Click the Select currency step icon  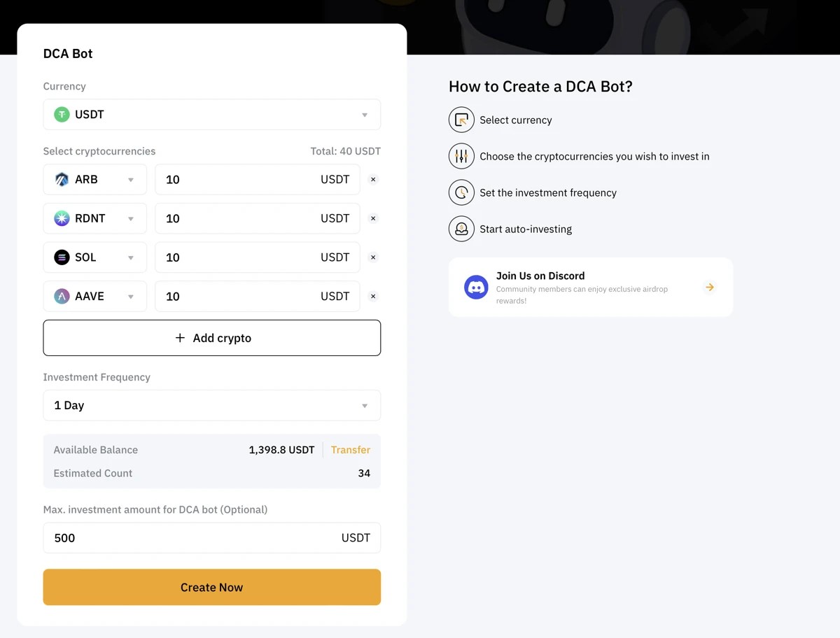pos(461,120)
